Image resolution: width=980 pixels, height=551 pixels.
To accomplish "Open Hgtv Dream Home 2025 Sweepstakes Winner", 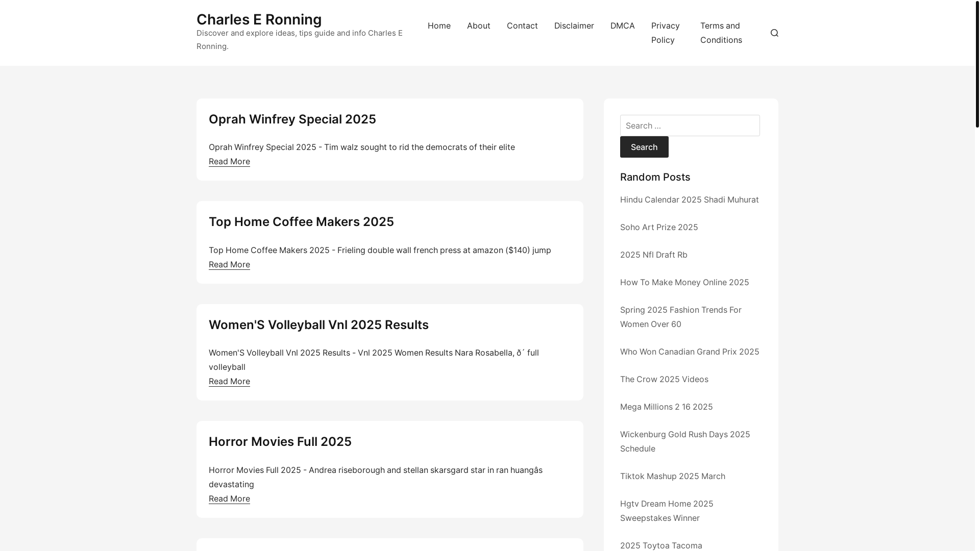I will coord(666,511).
